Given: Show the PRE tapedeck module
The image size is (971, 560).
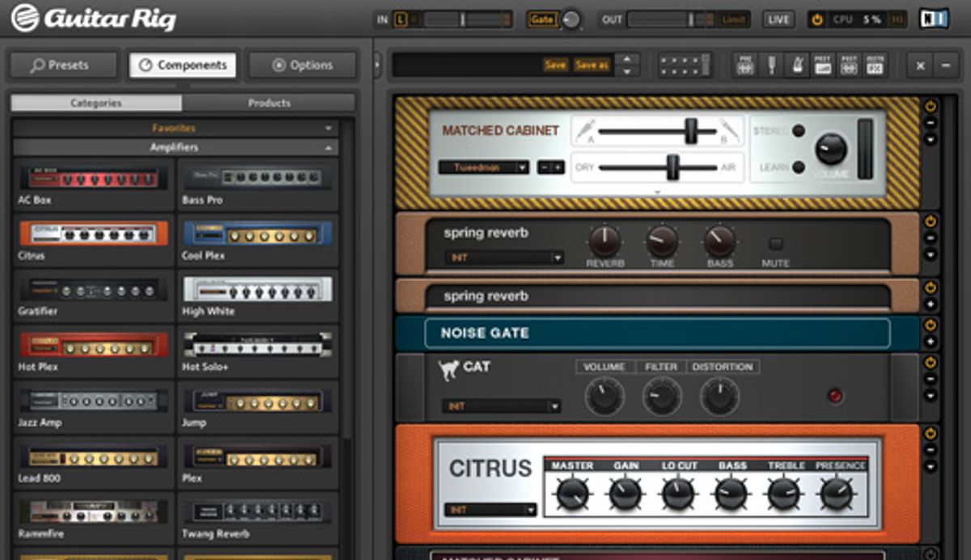Looking at the screenshot, I should [745, 66].
